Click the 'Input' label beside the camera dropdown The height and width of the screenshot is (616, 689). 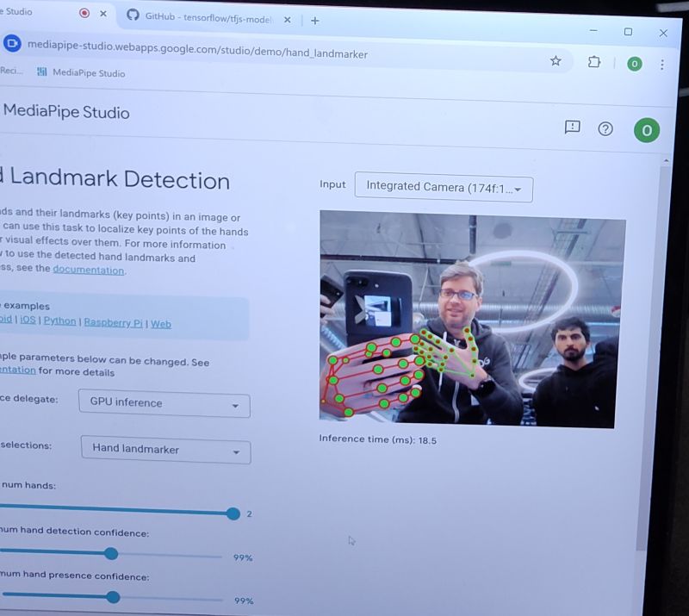tap(332, 184)
